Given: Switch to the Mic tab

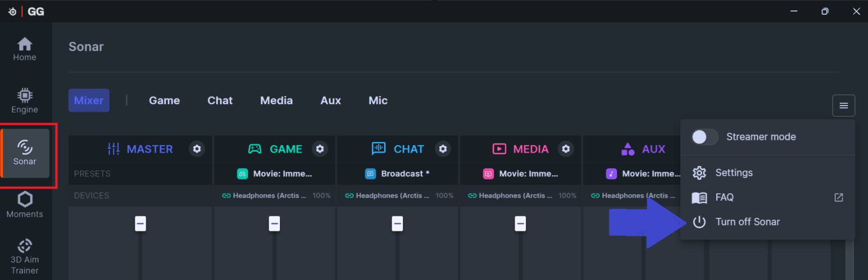Looking at the screenshot, I should (x=378, y=101).
